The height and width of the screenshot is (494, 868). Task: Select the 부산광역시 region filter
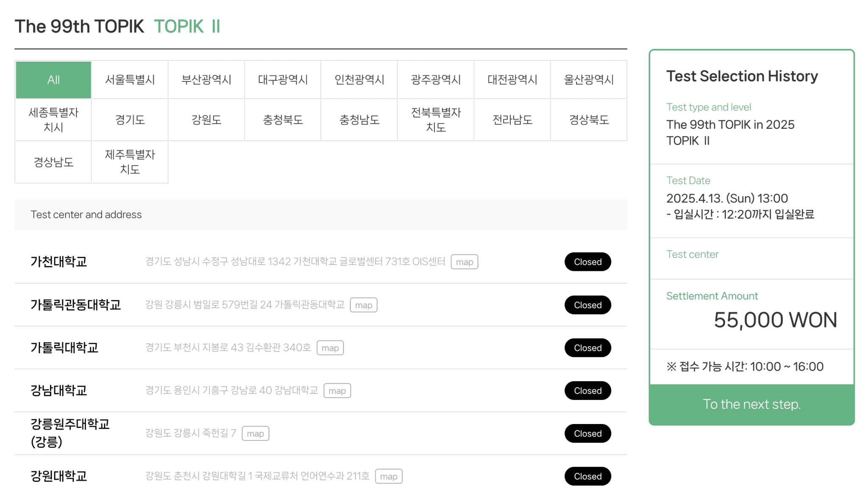(x=206, y=80)
